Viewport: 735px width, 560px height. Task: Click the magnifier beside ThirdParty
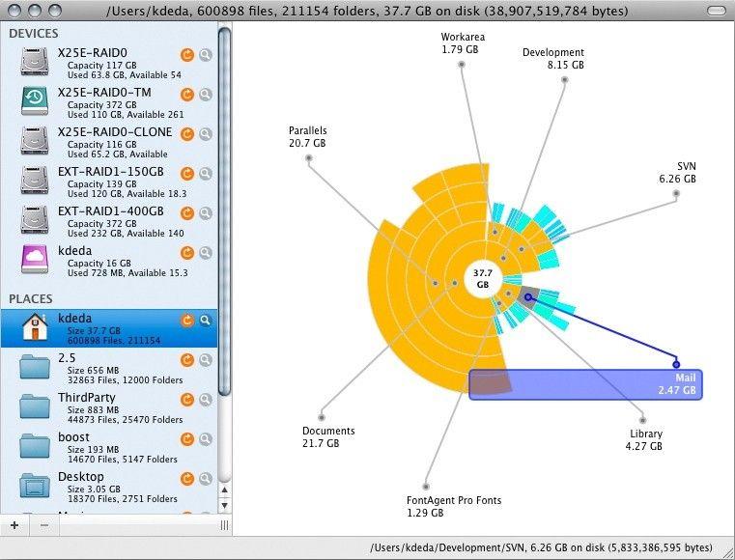[x=206, y=400]
